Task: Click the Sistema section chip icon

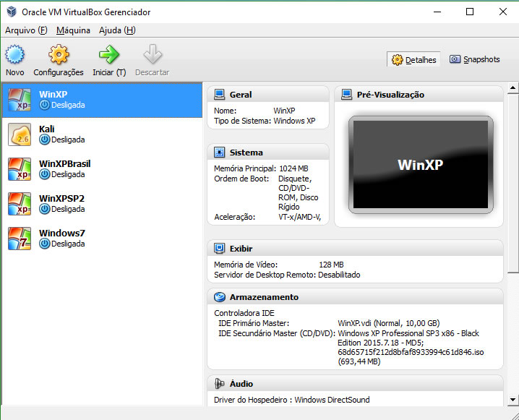Action: click(x=219, y=153)
